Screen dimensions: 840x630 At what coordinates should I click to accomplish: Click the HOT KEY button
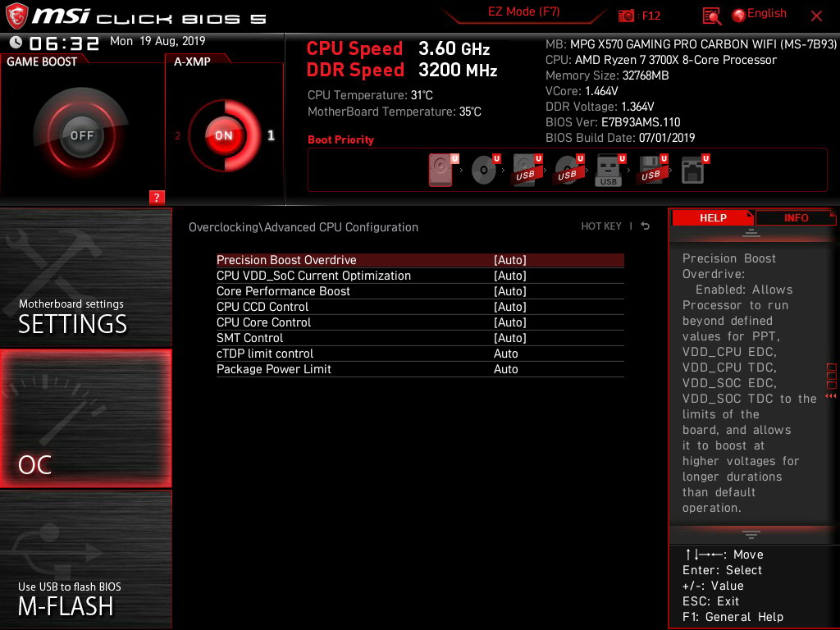coord(601,226)
